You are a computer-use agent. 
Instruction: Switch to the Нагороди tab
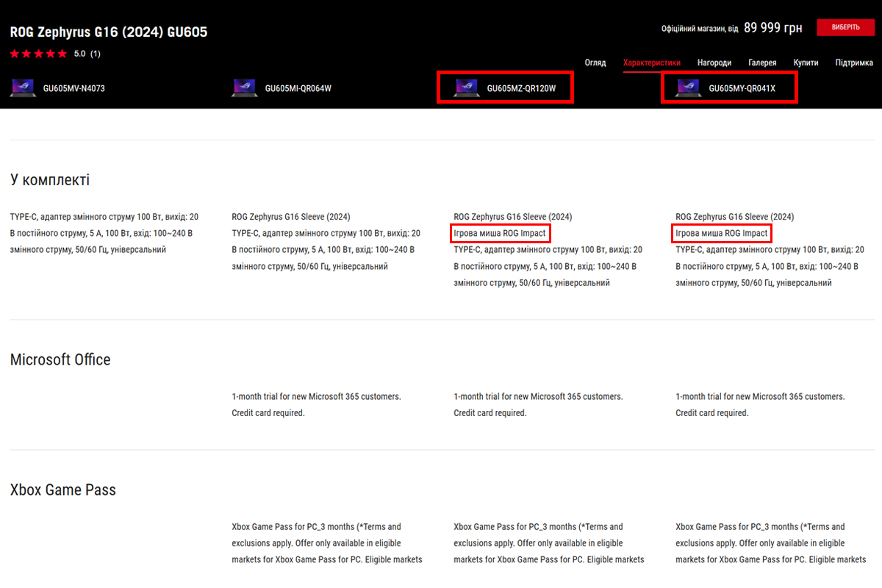[714, 63]
